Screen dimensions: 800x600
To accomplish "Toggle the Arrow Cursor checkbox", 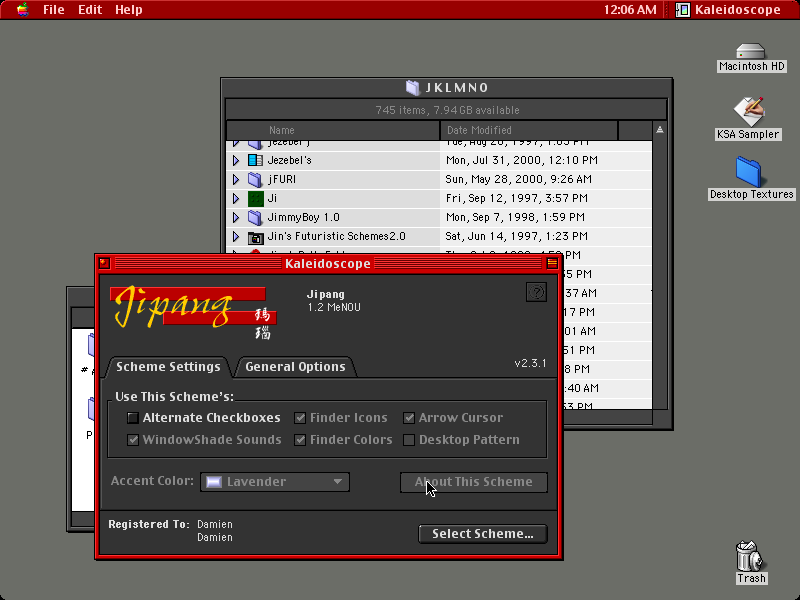I will click(x=409, y=418).
